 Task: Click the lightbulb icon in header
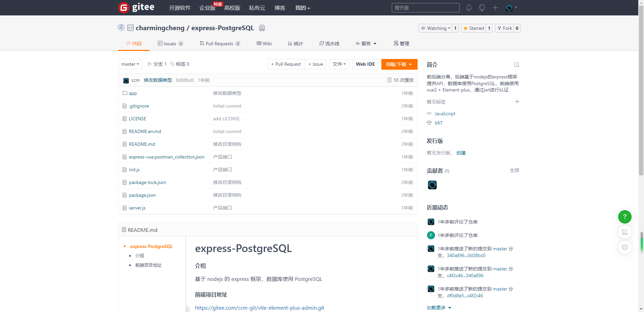[x=482, y=8]
